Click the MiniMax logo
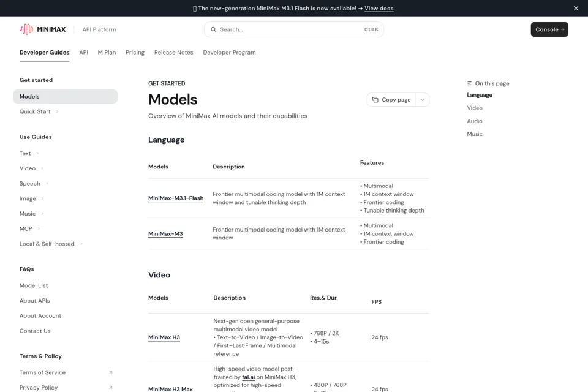Image resolution: width=588 pixels, height=392 pixels. (x=42, y=29)
